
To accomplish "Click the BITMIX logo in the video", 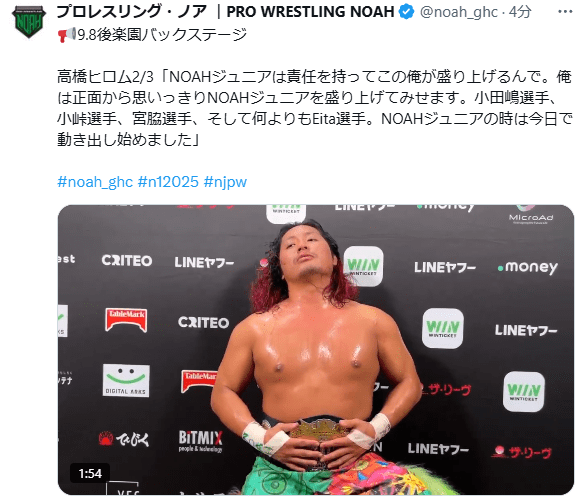I will (x=200, y=440).
